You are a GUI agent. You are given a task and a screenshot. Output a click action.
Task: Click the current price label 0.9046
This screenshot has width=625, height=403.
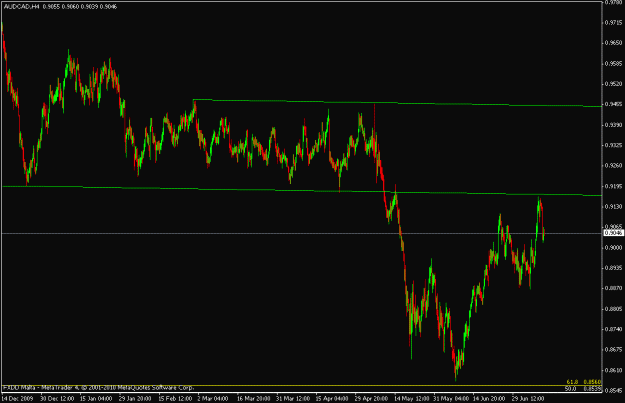tap(614, 233)
